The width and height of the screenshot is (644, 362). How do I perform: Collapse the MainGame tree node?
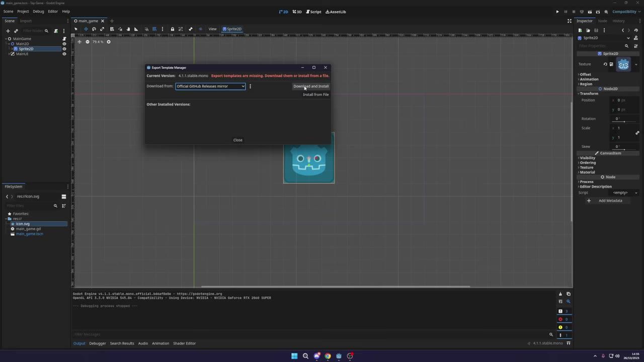click(6, 39)
